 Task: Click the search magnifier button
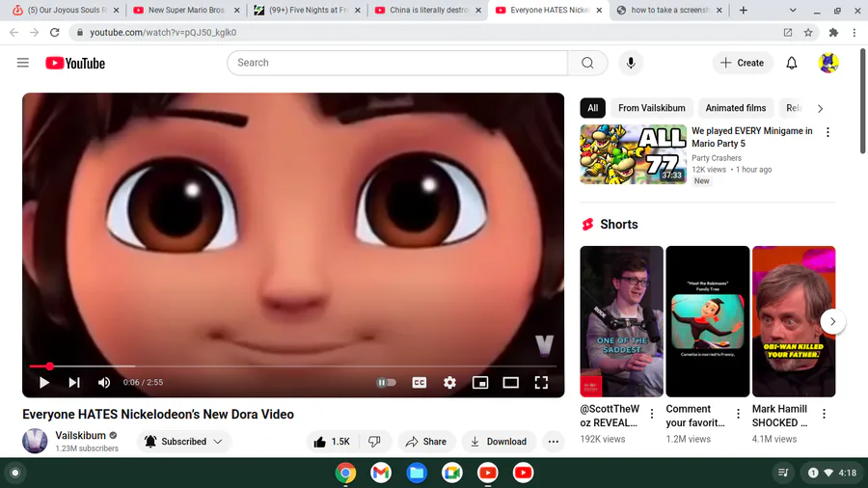587,63
